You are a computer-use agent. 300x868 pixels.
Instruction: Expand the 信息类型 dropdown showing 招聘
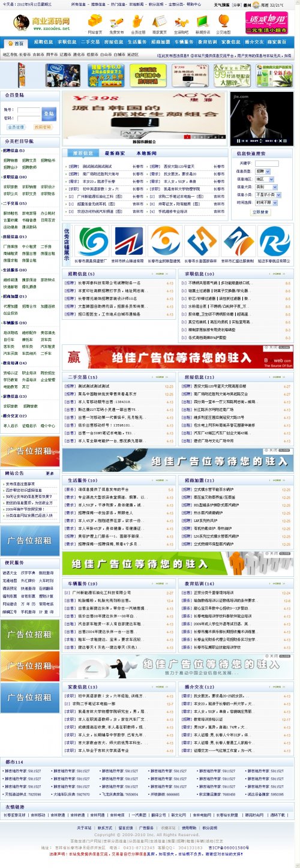pos(262,171)
